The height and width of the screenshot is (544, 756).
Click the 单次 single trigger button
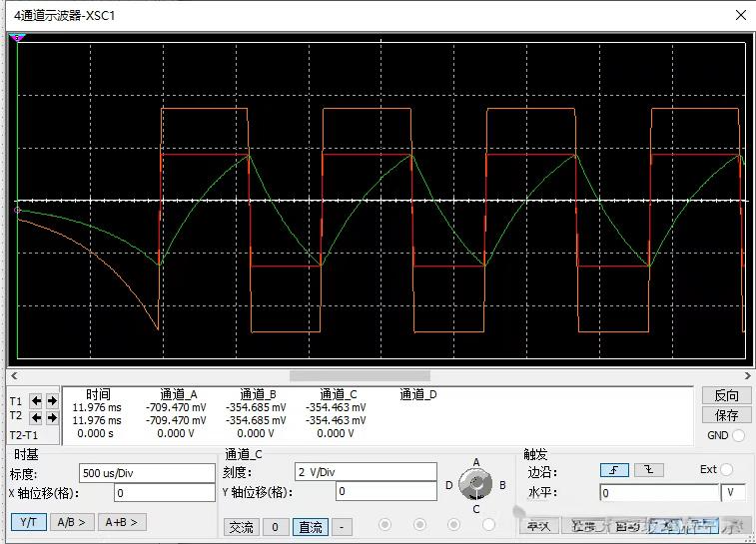[539, 526]
